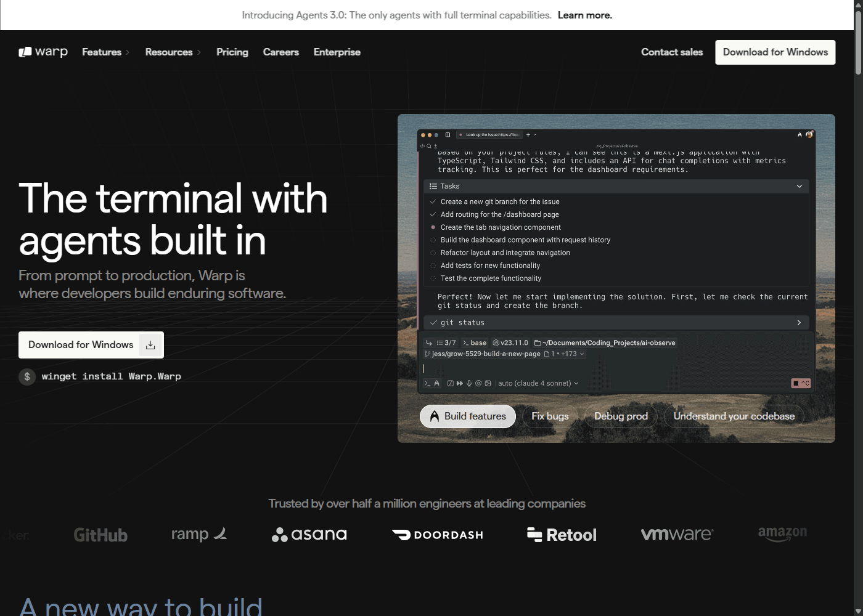The image size is (863, 616).
Task: Click the image attach icon in prompt toolbar
Action: click(488, 383)
